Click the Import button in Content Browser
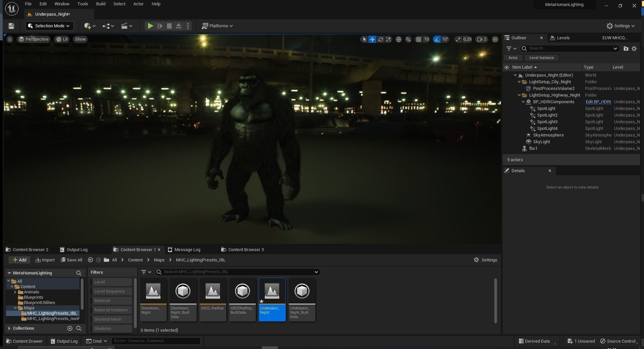 (x=45, y=260)
